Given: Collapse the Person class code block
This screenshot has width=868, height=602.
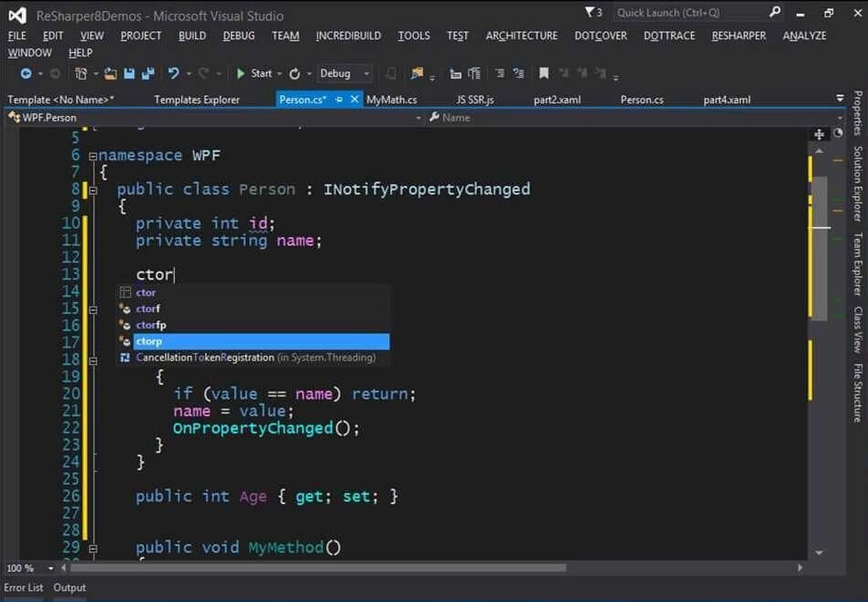Looking at the screenshot, I should 93,191.
